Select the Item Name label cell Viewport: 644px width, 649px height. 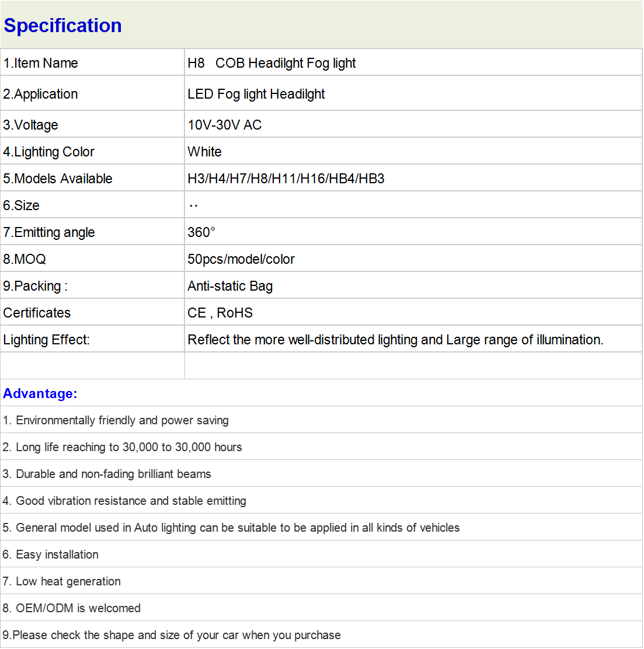92,63
